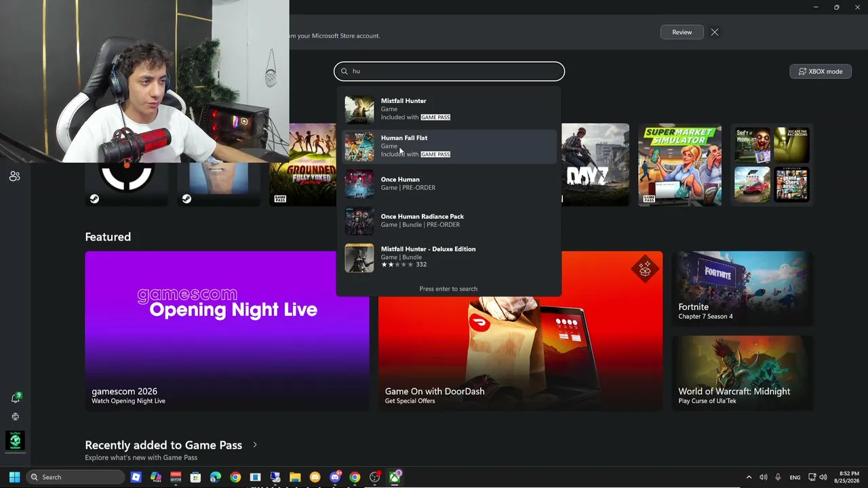Click the Steam icon on the second game tile
This screenshot has height=488, width=868.
click(x=186, y=199)
